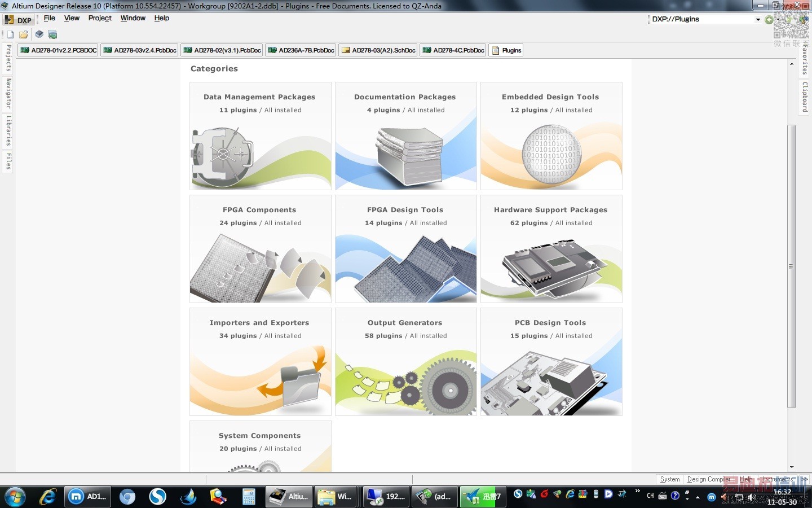The width and height of the screenshot is (812, 508).
Task: Open the remote desktop 192... taskbar button
Action: point(386,497)
